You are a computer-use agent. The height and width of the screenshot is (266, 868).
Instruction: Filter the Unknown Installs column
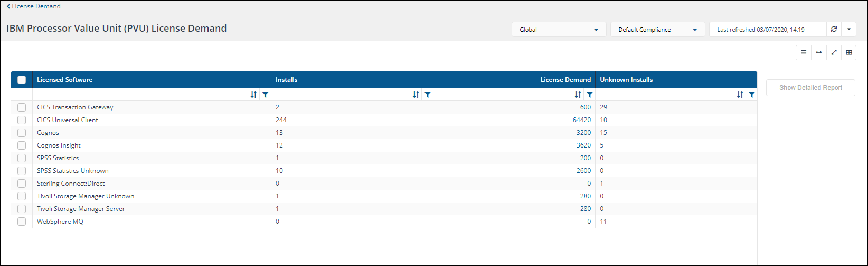[x=751, y=95]
